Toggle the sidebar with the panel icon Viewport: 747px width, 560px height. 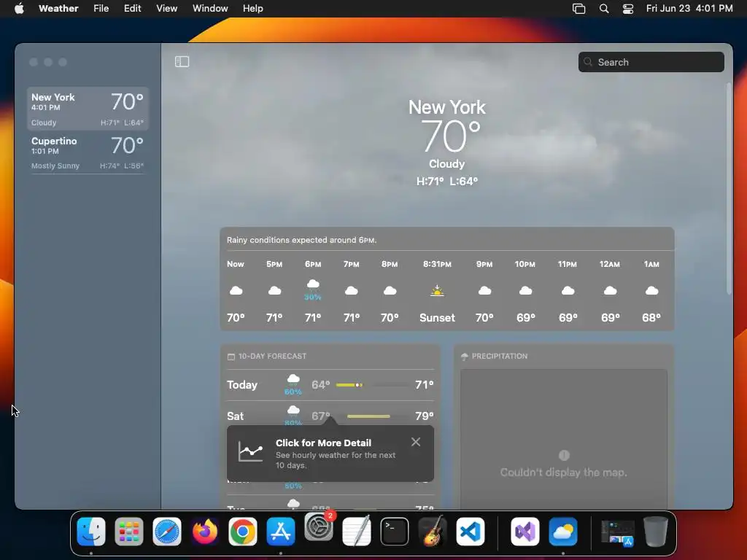(x=182, y=61)
